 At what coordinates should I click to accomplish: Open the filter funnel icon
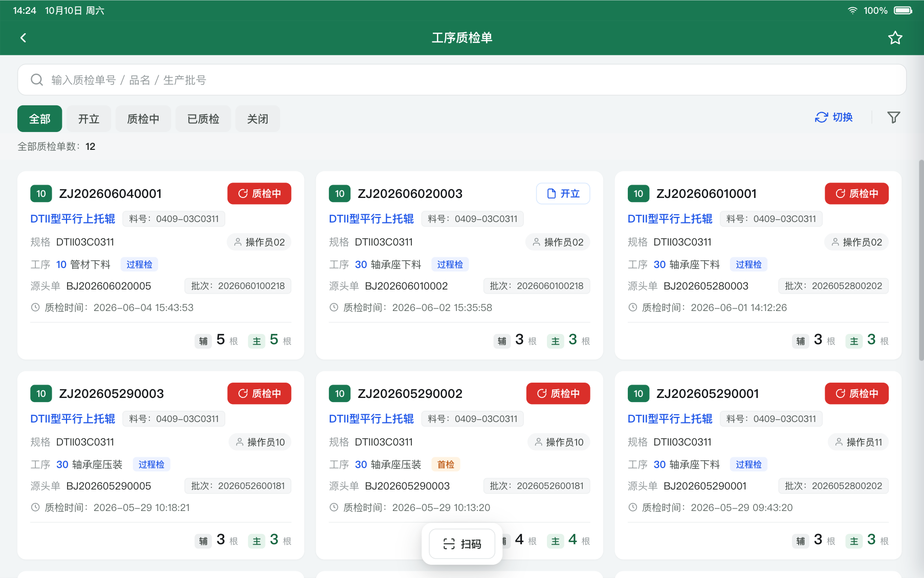tap(893, 118)
